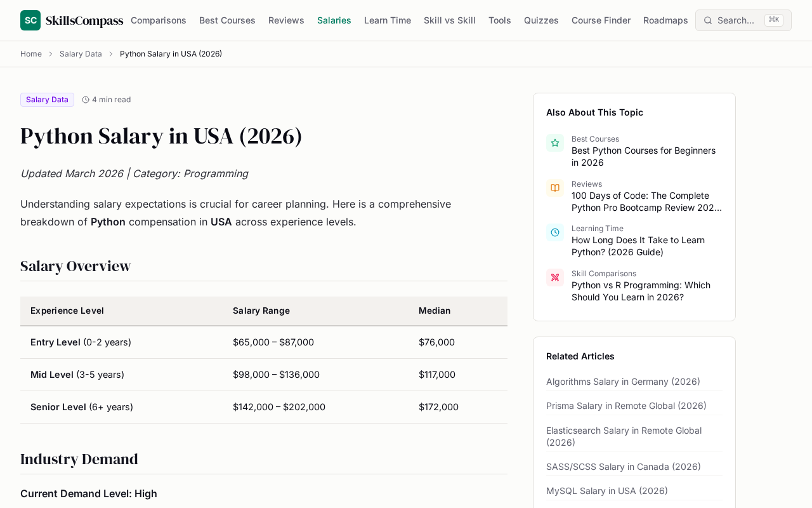This screenshot has width=812, height=508.
Task: Open MySQL Salary in USA article
Action: tap(607, 491)
